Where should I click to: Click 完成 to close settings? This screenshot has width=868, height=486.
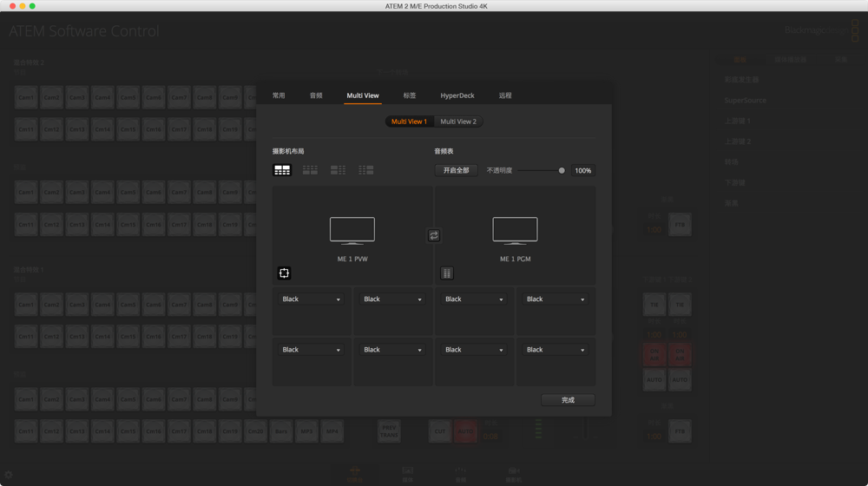point(568,400)
